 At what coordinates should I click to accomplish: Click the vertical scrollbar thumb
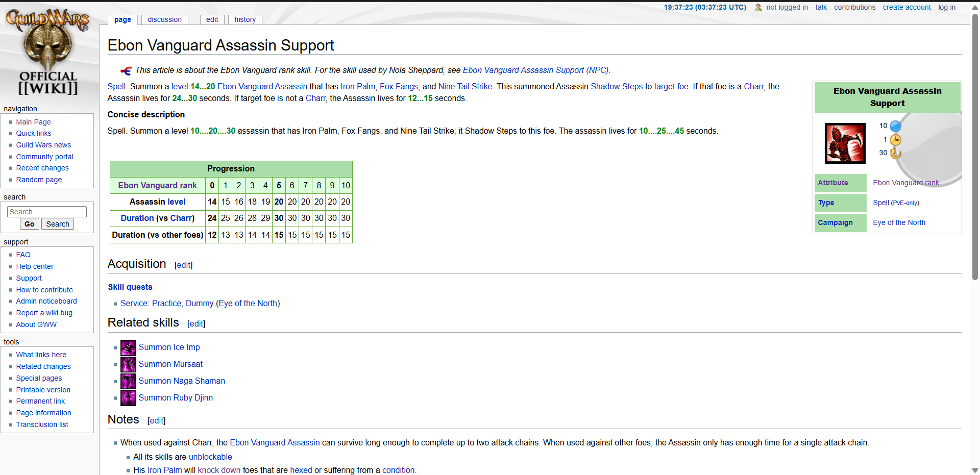coord(975,147)
